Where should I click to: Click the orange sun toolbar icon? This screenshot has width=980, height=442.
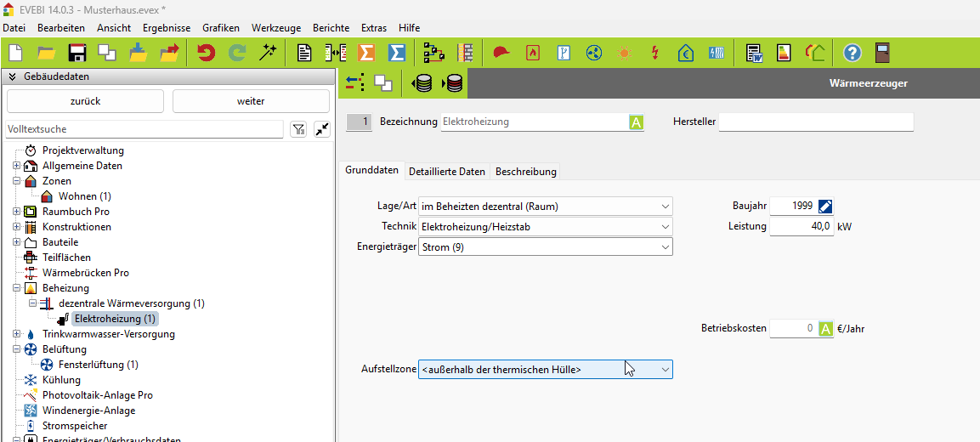pyautogui.click(x=625, y=54)
